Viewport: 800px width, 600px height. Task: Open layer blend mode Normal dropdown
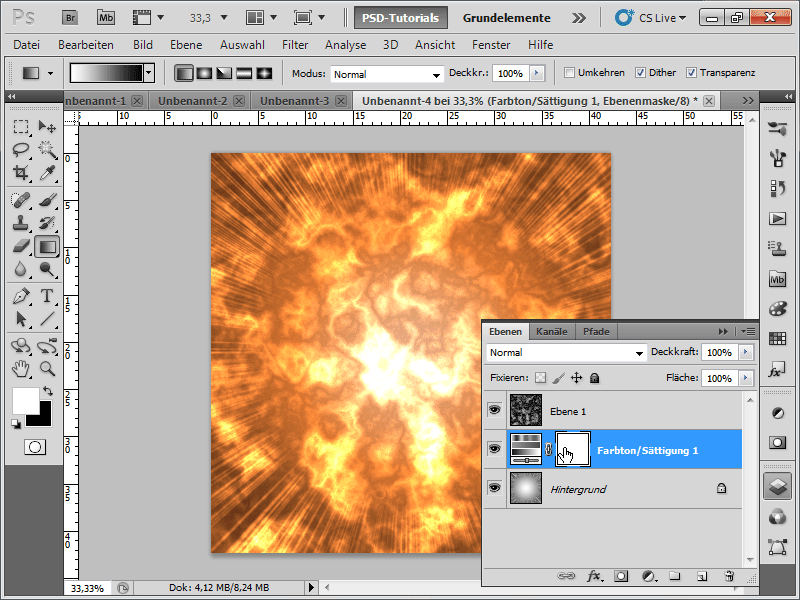coord(567,353)
